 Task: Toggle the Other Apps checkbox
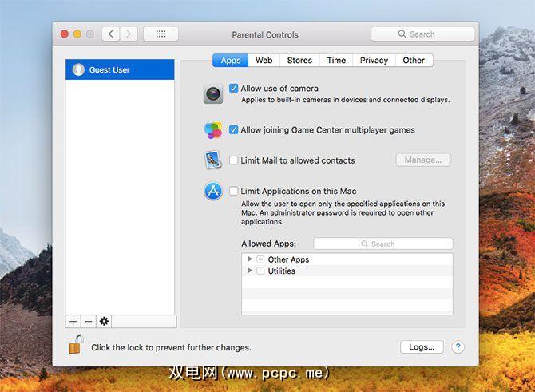[x=260, y=259]
